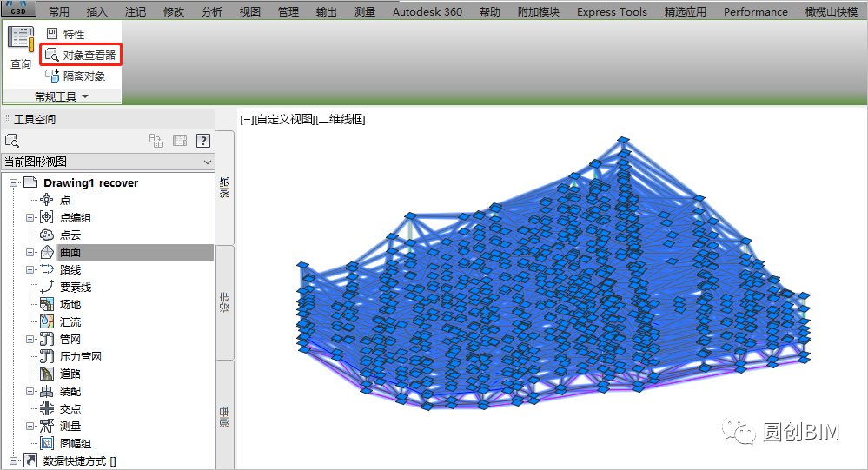The height and width of the screenshot is (470, 868).
Task: Open the 测量 ribbon tab
Action: (x=364, y=11)
